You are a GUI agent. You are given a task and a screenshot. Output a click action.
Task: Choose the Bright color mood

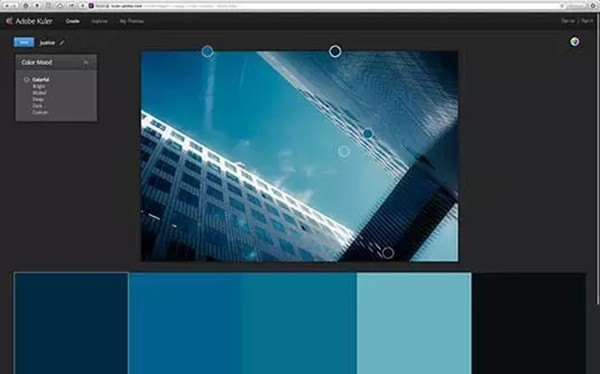[x=39, y=86]
